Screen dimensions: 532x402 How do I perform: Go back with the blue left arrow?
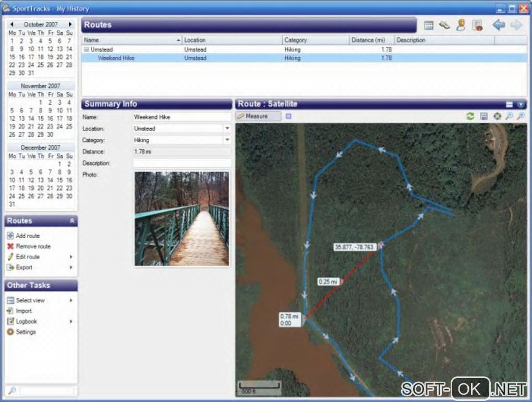[499, 25]
